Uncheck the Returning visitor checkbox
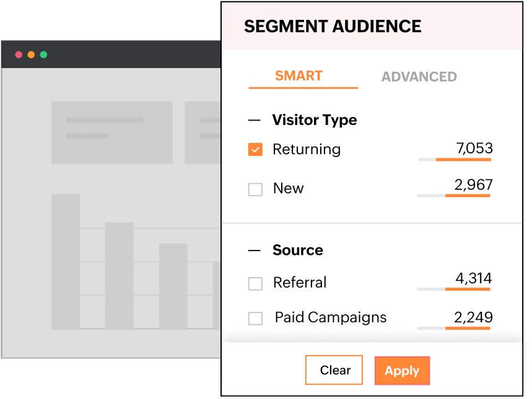This screenshot has width=532, height=399. pos(255,150)
